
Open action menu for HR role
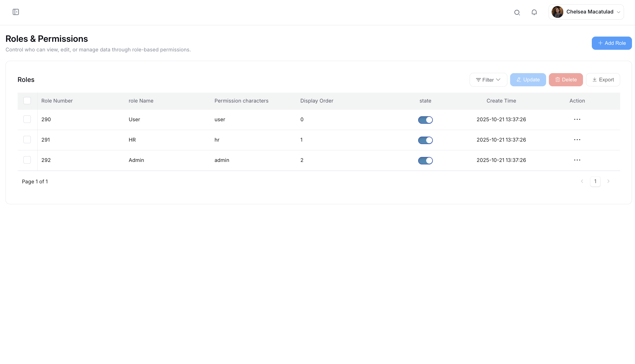pyautogui.click(x=577, y=140)
